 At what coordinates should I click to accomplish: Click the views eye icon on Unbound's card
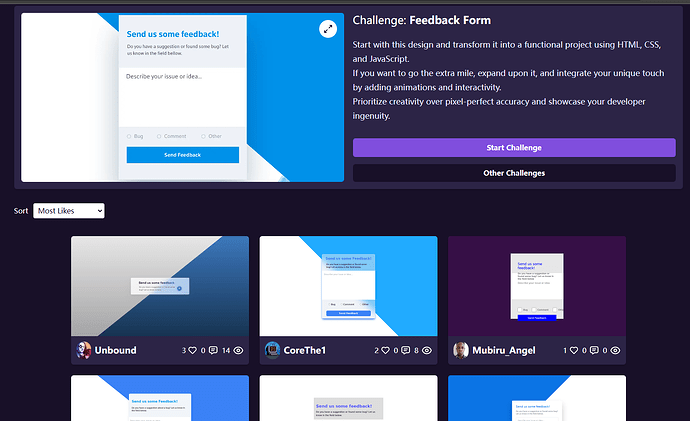coord(238,351)
